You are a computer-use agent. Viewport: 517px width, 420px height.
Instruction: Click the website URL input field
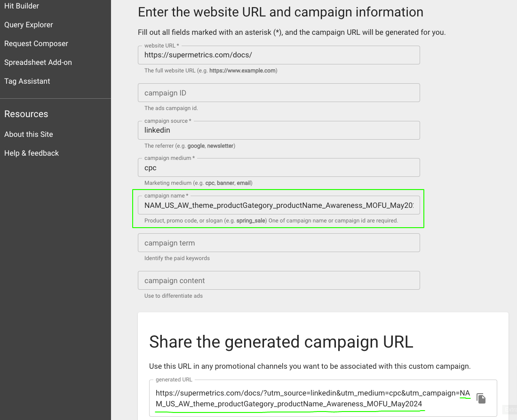click(x=278, y=55)
